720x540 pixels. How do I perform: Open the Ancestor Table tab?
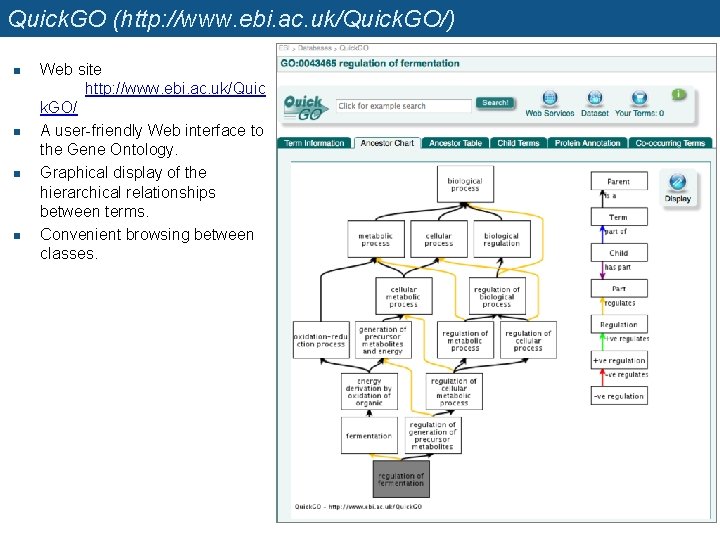click(x=455, y=143)
